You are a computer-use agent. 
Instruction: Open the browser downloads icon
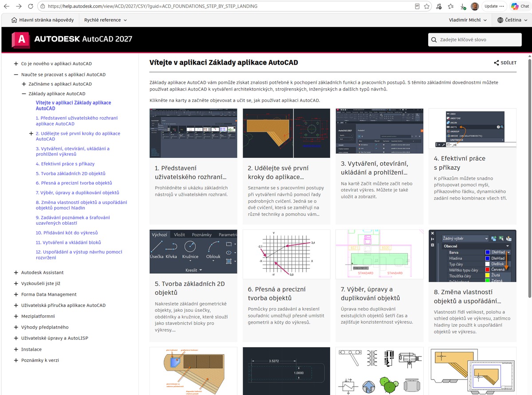(463, 6)
